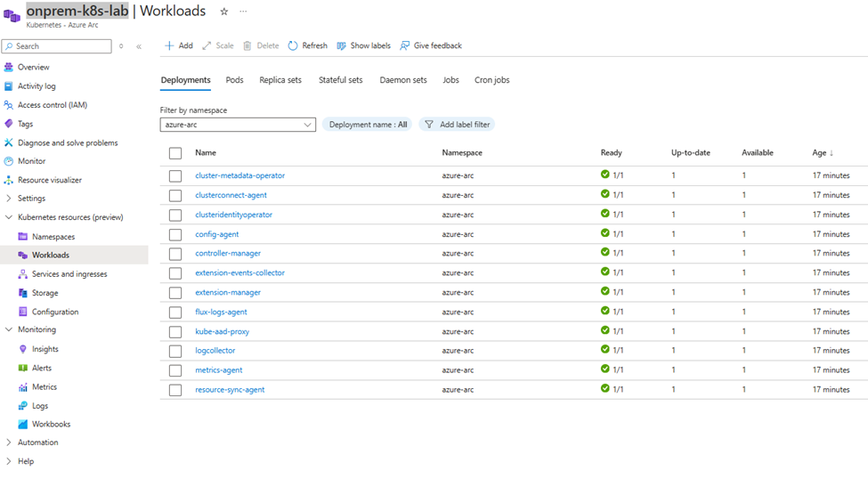Open the Insights icon

22,349
